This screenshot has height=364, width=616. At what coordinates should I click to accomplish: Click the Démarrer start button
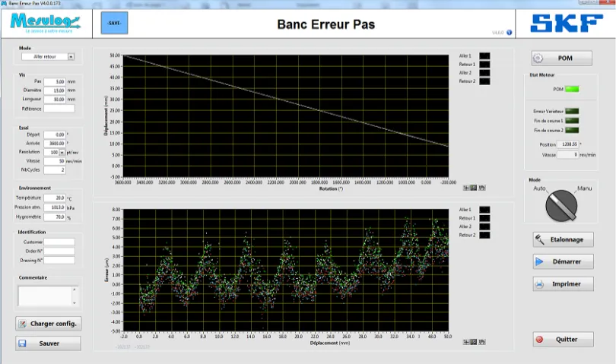coord(563,261)
